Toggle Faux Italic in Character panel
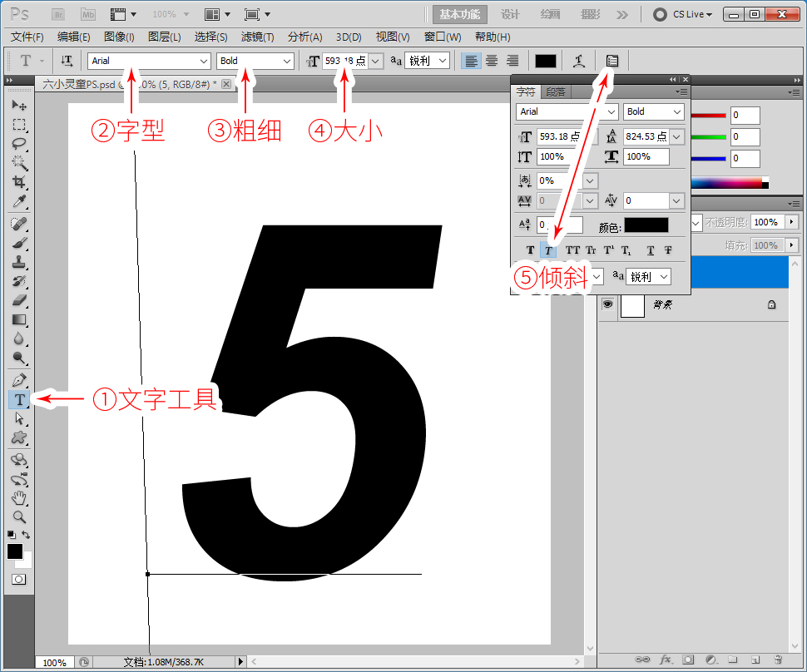 548,250
